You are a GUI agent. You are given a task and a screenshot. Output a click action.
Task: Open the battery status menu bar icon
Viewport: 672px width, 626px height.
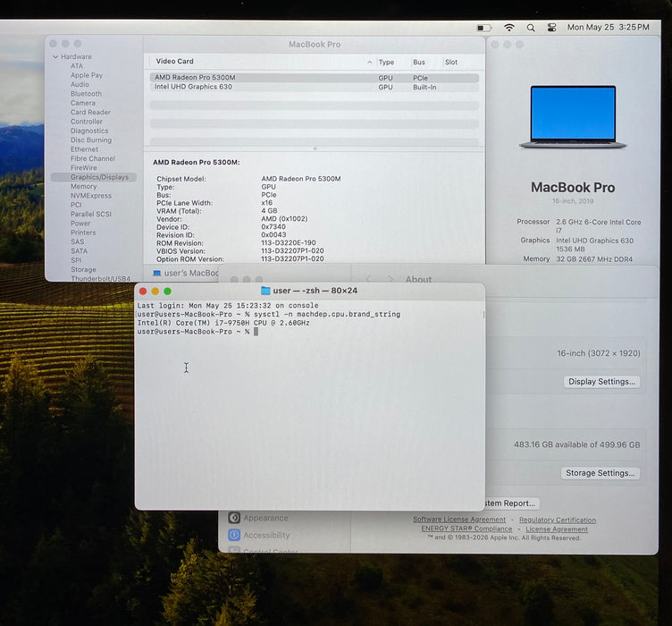(x=484, y=28)
